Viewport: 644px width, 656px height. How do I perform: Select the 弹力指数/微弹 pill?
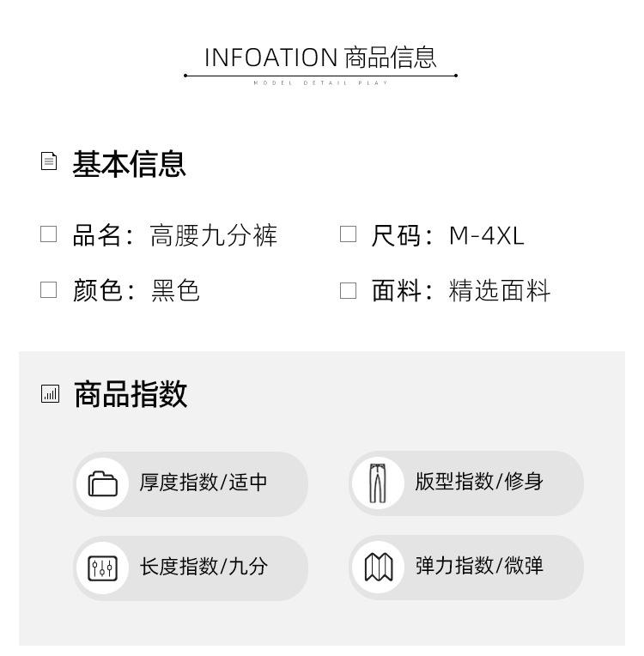click(479, 568)
